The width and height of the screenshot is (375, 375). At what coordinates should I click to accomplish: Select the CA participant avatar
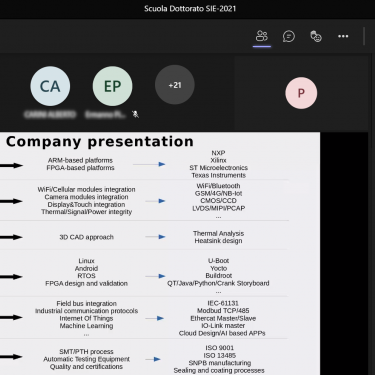click(50, 86)
